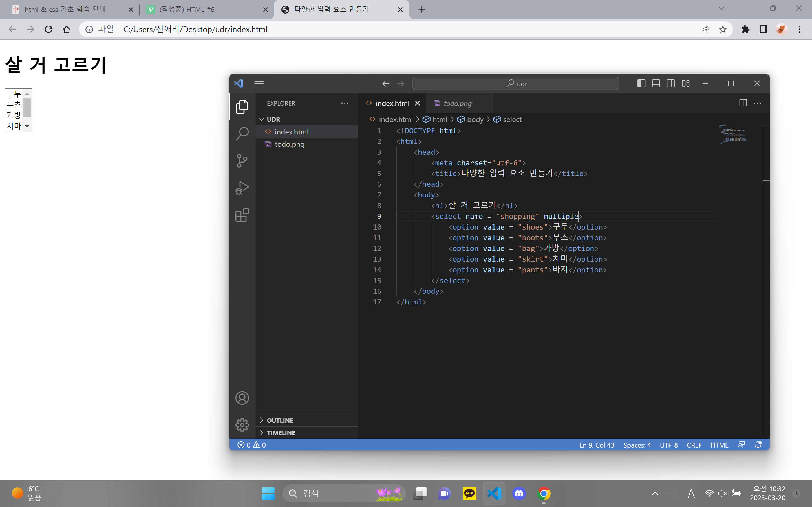Click the CRLF line ending indicator

pyautogui.click(x=694, y=445)
